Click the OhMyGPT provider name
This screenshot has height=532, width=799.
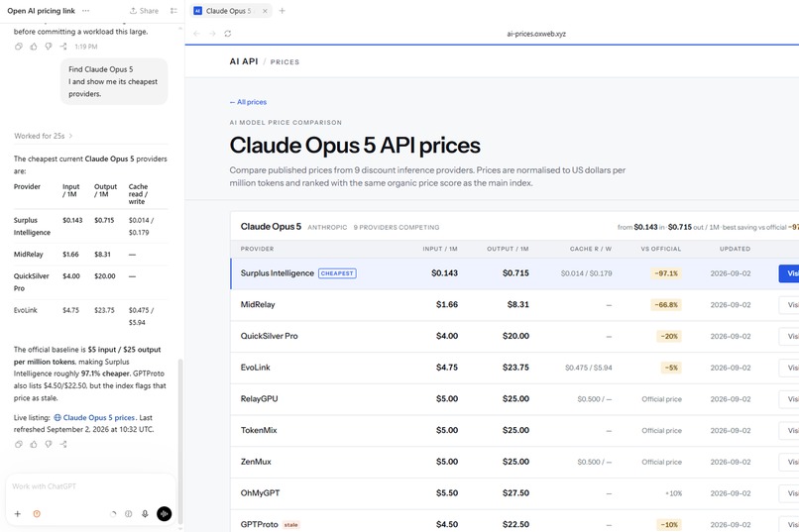(x=261, y=493)
